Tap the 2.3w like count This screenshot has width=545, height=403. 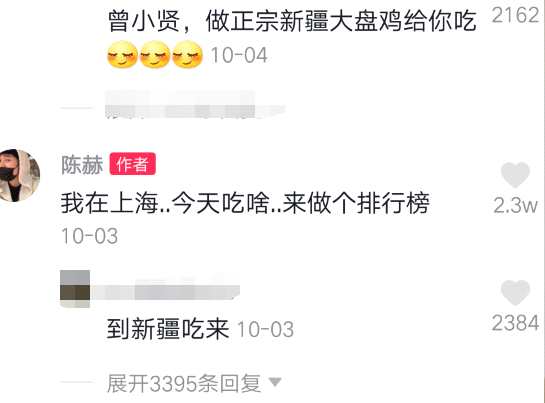515,205
